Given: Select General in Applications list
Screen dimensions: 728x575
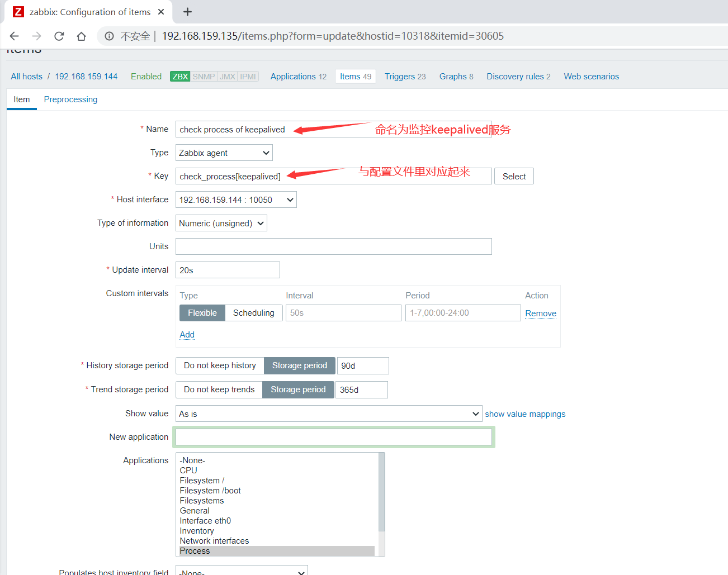Looking at the screenshot, I should click(277, 511).
